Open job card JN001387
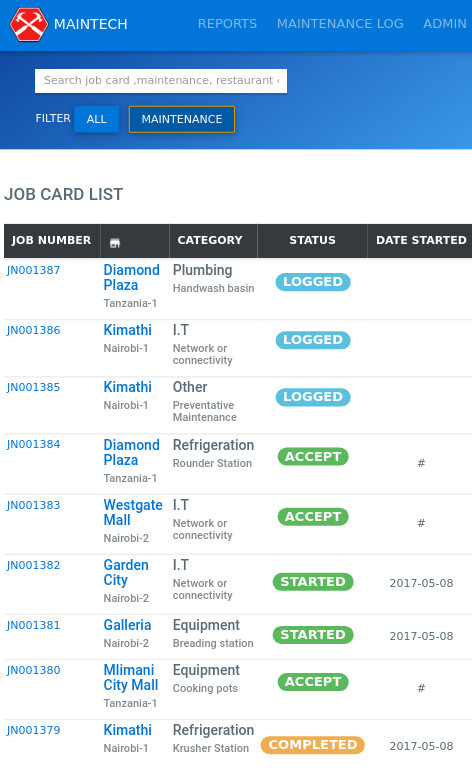 tap(33, 270)
